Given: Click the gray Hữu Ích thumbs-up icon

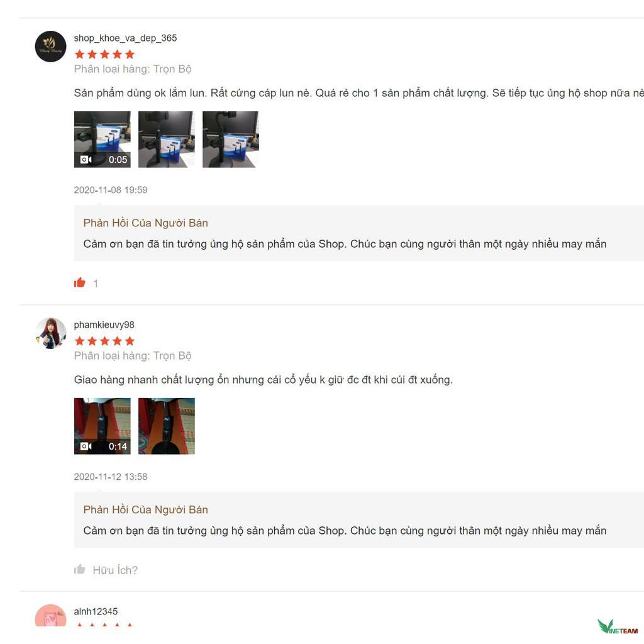Looking at the screenshot, I should coord(80,569).
